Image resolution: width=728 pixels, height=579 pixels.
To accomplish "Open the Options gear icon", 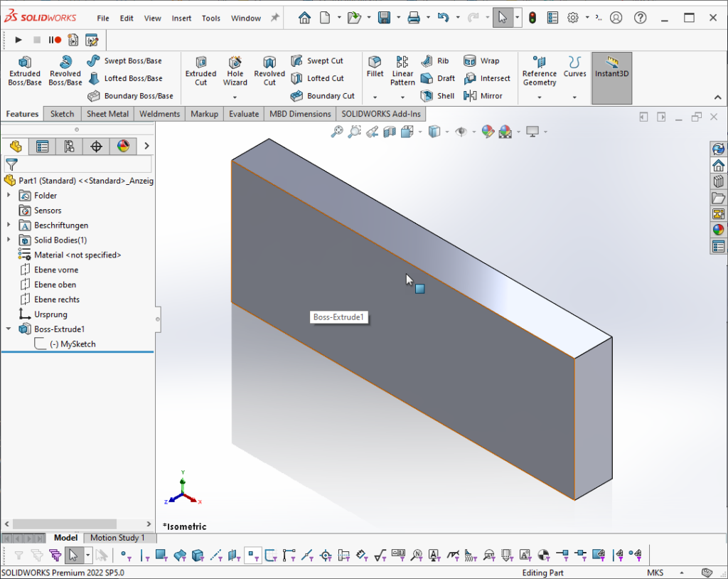I will pos(573,18).
